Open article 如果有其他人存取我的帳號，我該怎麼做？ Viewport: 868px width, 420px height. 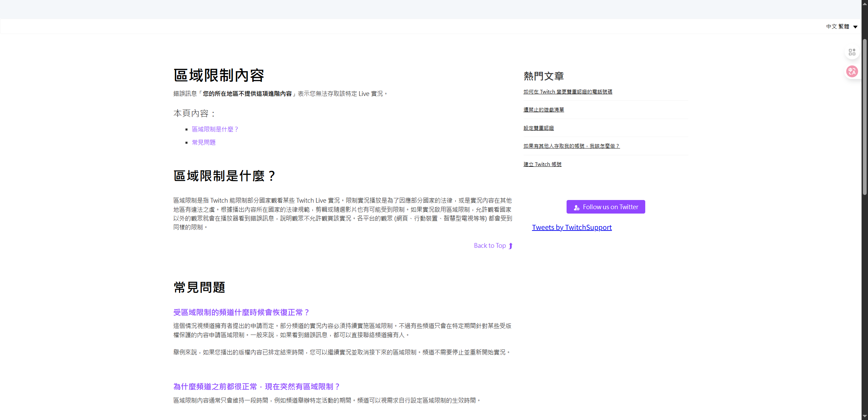(571, 146)
